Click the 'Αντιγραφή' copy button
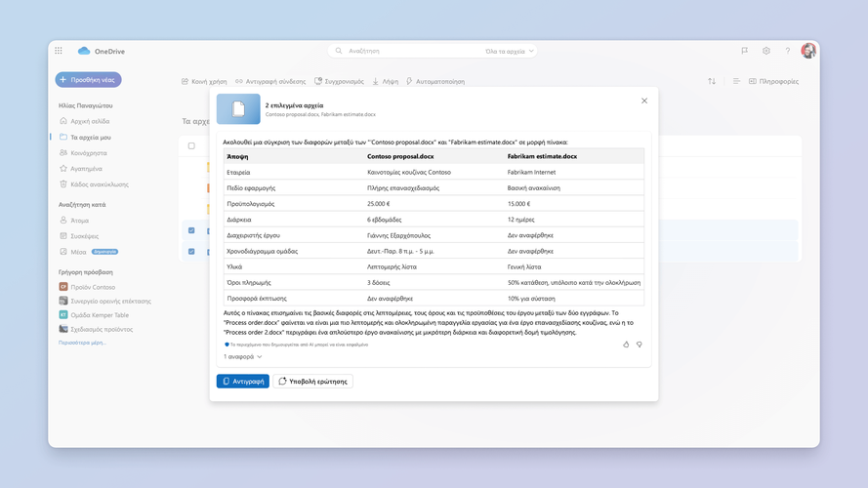868x488 pixels. click(242, 381)
